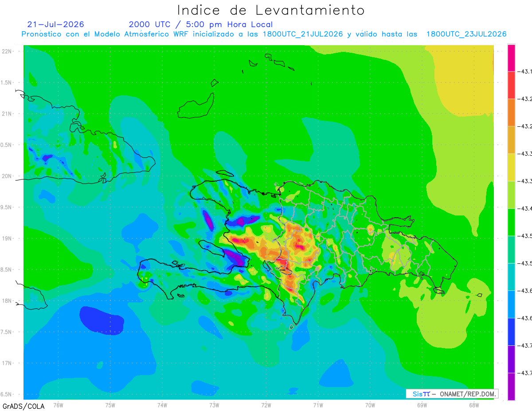Click the '2000 UTC / 5:00 pm Hora Local' time label

[x=201, y=24]
